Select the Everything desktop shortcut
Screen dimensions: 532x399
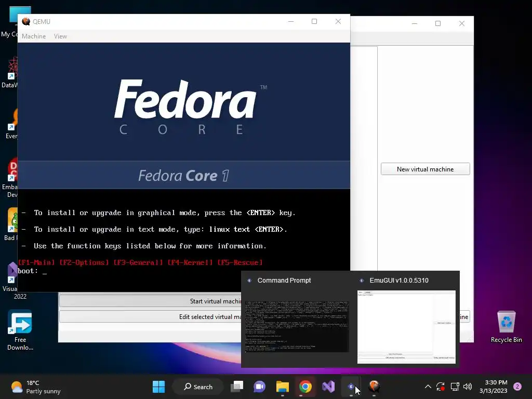[12, 124]
